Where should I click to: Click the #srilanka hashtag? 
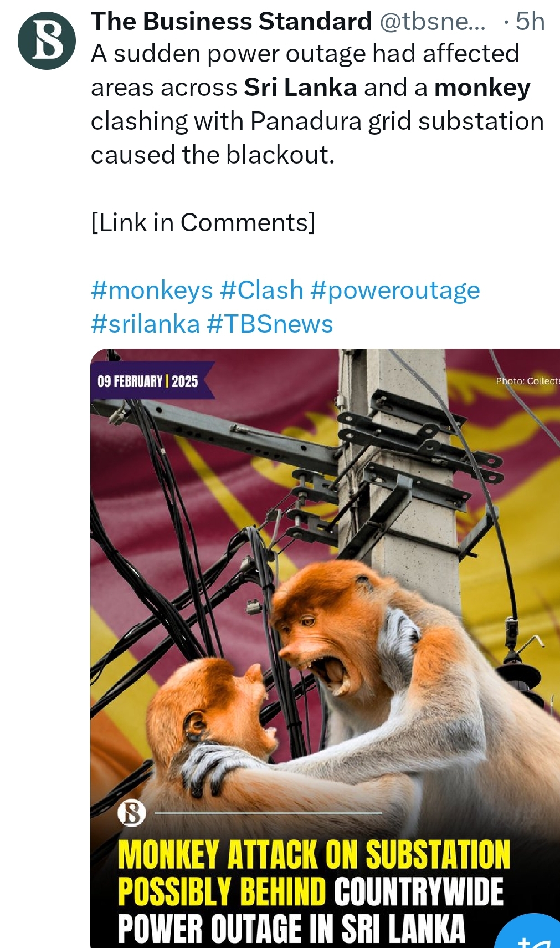coord(145,324)
